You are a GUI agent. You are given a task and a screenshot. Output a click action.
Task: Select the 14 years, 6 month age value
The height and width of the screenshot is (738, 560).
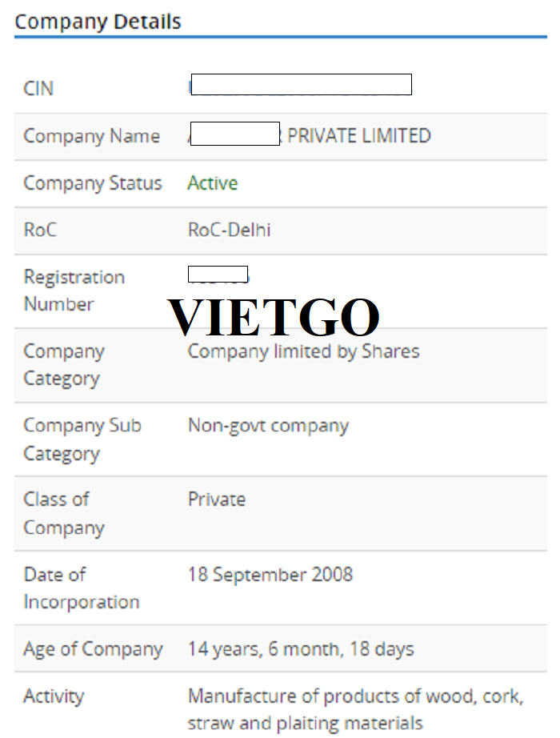coord(301,649)
